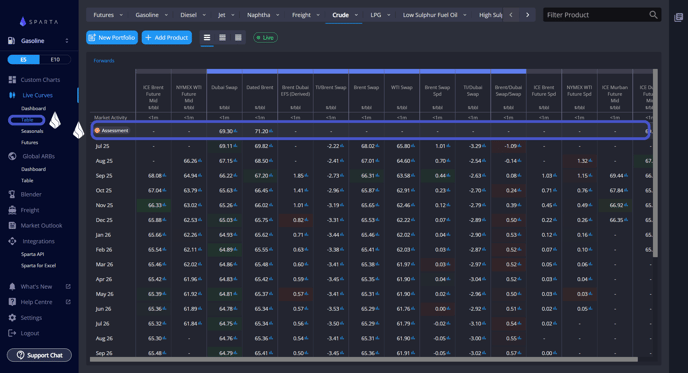Click the Logout icon
The width and height of the screenshot is (688, 373).
click(12, 333)
